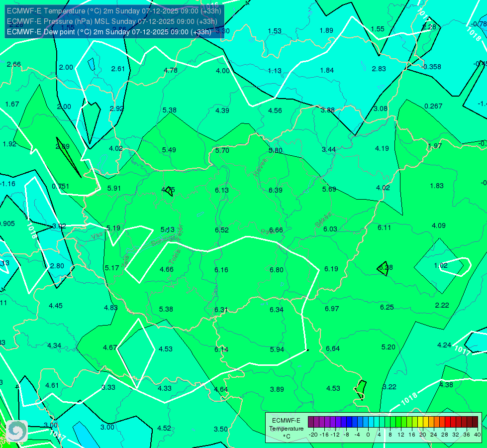Click the Heves county label
The height and width of the screenshot is (448, 487).
tap(260, 168)
